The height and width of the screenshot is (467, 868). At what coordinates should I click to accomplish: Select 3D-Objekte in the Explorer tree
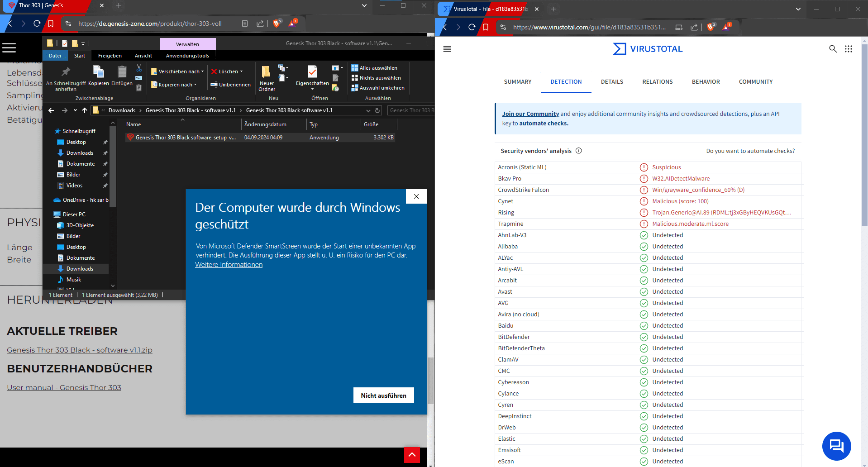pyautogui.click(x=76, y=225)
